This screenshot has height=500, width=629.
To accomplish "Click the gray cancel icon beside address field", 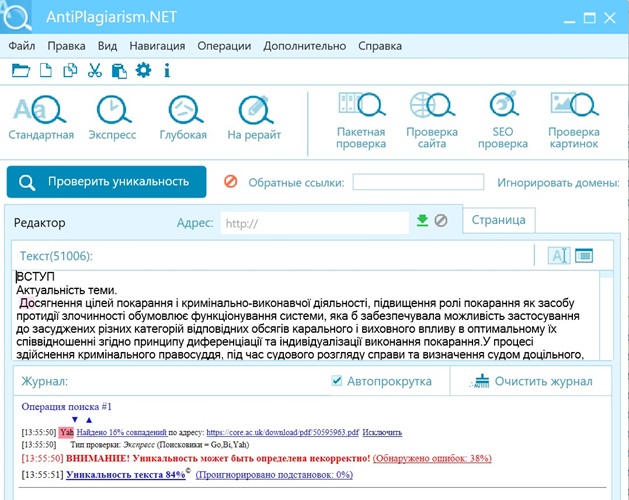I will pos(441,220).
